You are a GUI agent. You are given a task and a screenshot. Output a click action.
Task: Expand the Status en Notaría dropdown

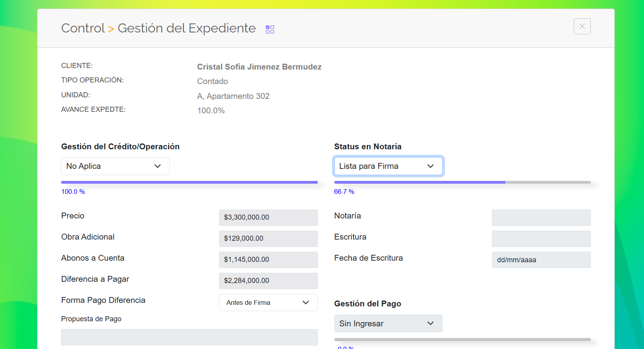388,166
